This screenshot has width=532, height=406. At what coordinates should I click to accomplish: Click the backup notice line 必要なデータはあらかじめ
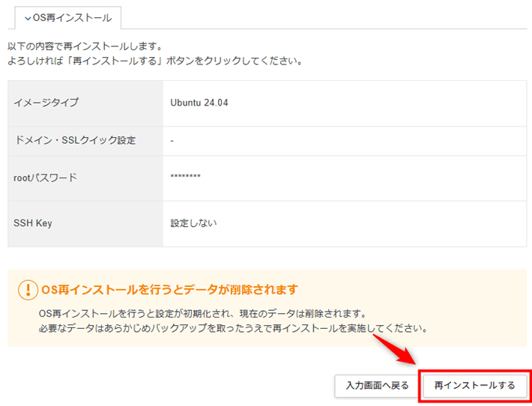(233, 328)
